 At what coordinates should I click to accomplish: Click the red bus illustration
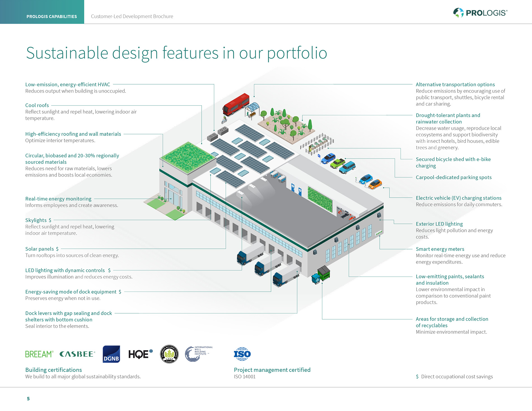pyautogui.click(x=236, y=104)
